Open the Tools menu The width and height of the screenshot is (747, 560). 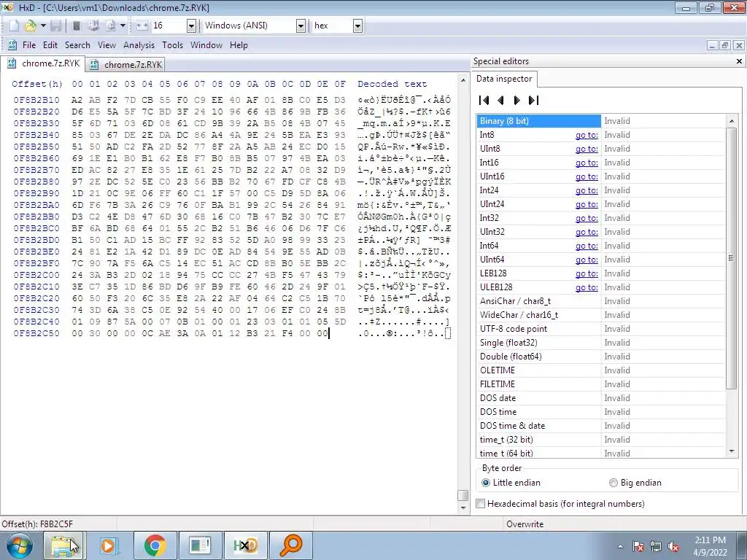[172, 45]
